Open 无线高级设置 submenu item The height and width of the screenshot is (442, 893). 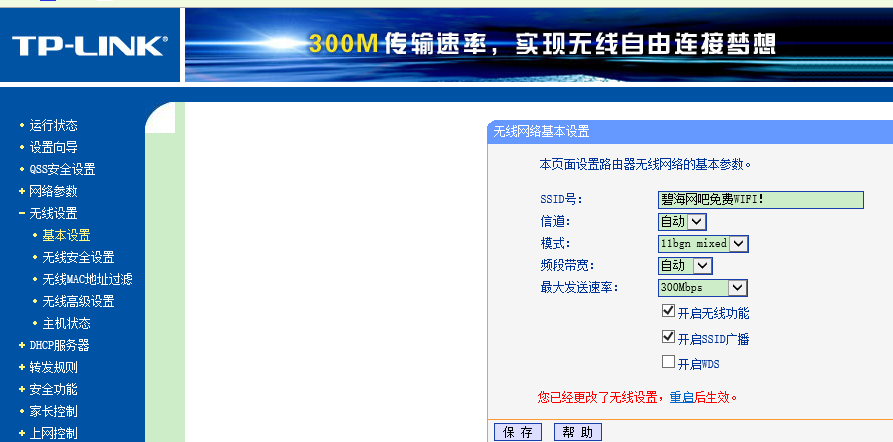(x=78, y=301)
